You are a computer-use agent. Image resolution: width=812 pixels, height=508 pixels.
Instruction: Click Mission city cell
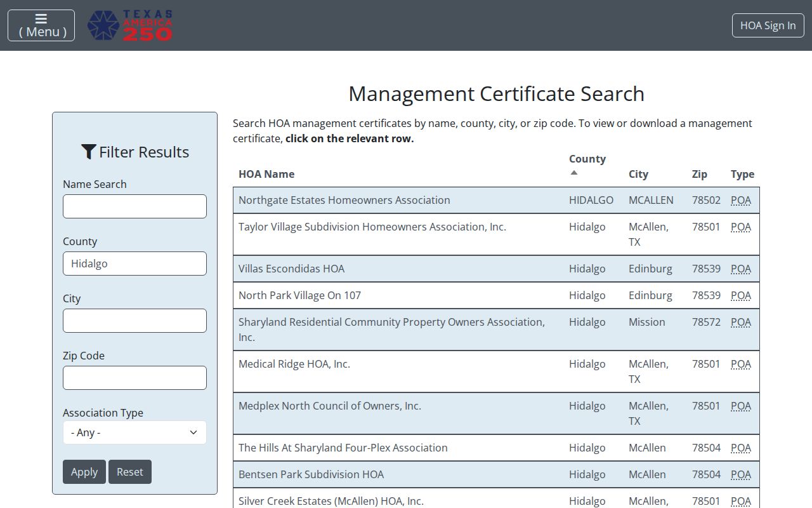(x=647, y=322)
